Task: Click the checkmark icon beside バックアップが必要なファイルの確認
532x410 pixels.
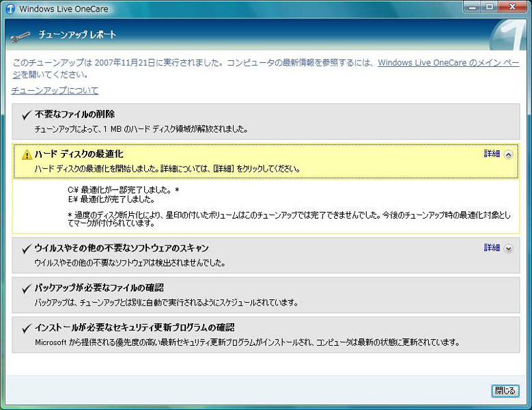Action: [x=27, y=288]
